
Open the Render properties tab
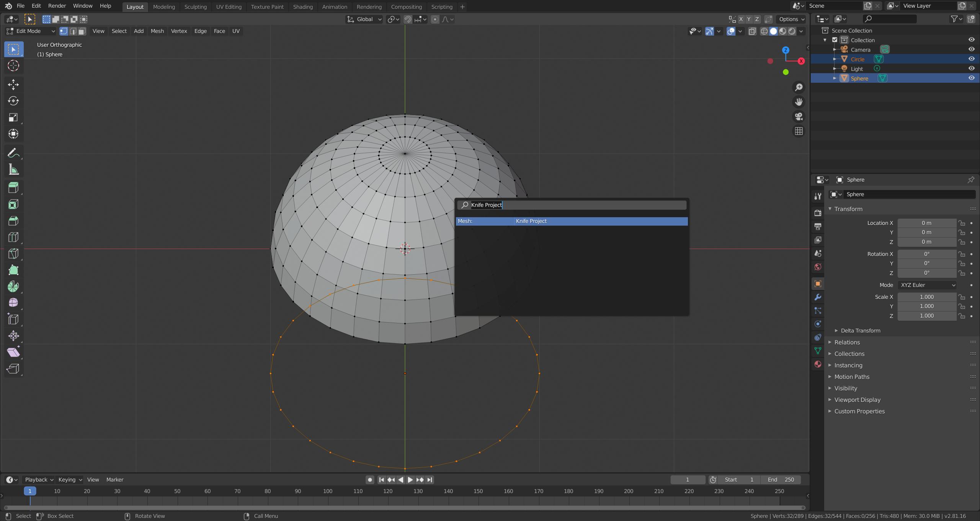pos(818,213)
